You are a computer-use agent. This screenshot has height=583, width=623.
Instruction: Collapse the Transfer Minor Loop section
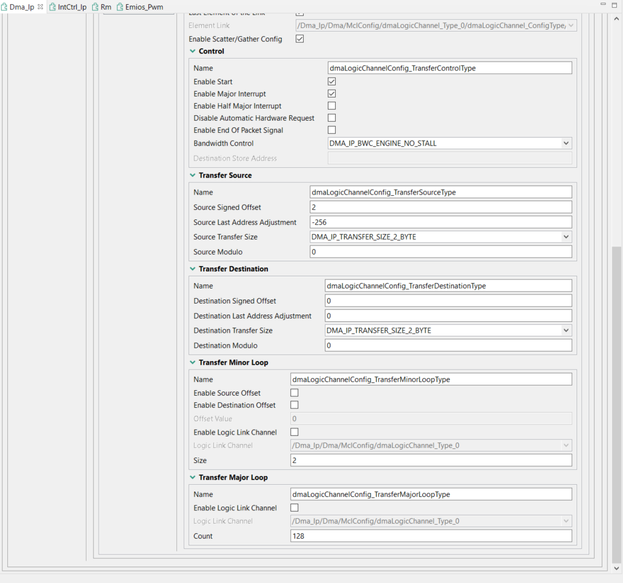(x=193, y=362)
